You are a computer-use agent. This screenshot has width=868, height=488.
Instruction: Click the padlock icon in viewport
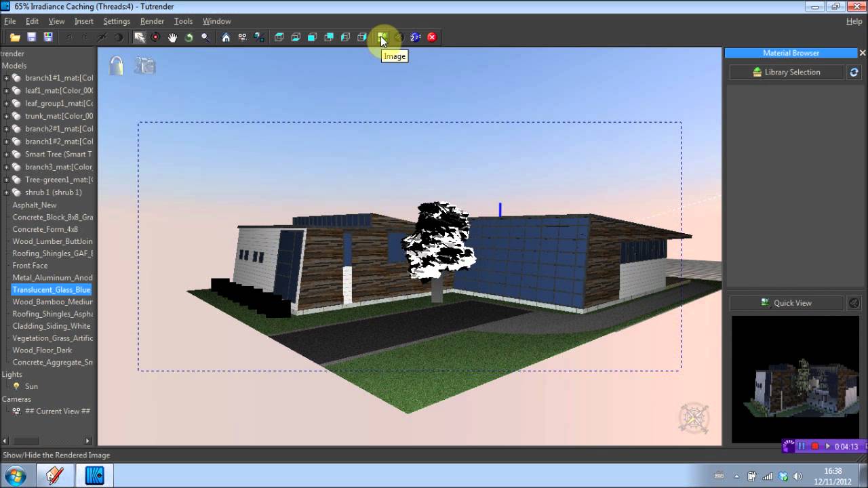(117, 65)
